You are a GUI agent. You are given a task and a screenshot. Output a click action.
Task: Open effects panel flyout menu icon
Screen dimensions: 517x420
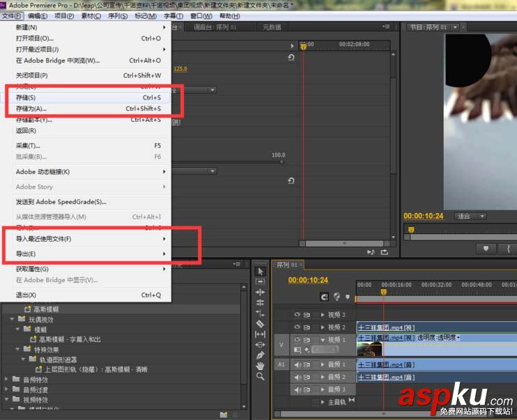(x=236, y=264)
